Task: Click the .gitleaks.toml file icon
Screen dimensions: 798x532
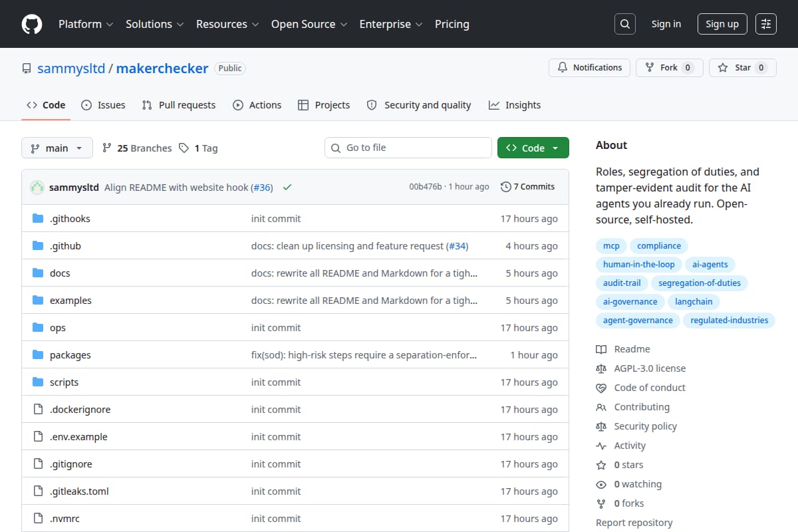Action: pos(38,491)
